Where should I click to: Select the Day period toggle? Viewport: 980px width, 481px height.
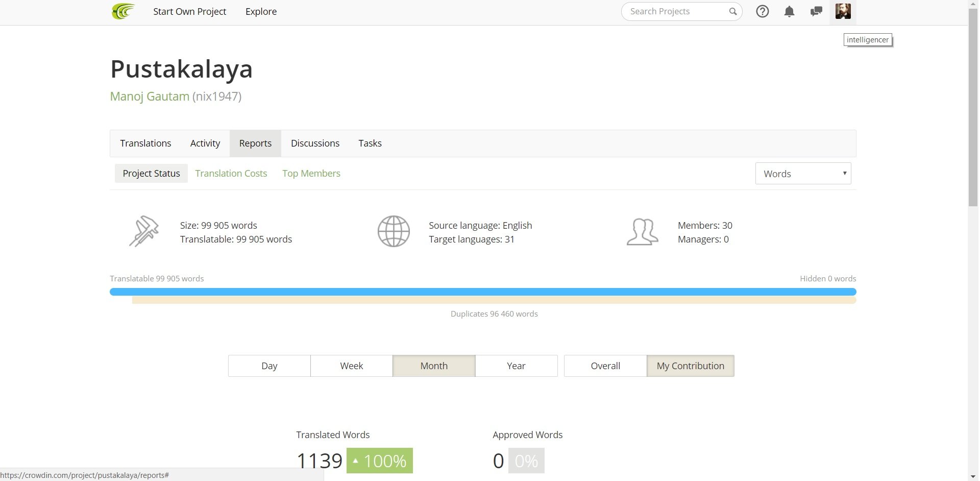click(269, 366)
